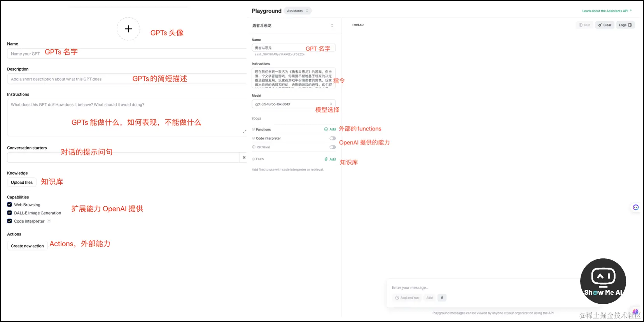This screenshot has width=644, height=322.
Task: Toggle the Retrieval switch
Action: click(332, 147)
